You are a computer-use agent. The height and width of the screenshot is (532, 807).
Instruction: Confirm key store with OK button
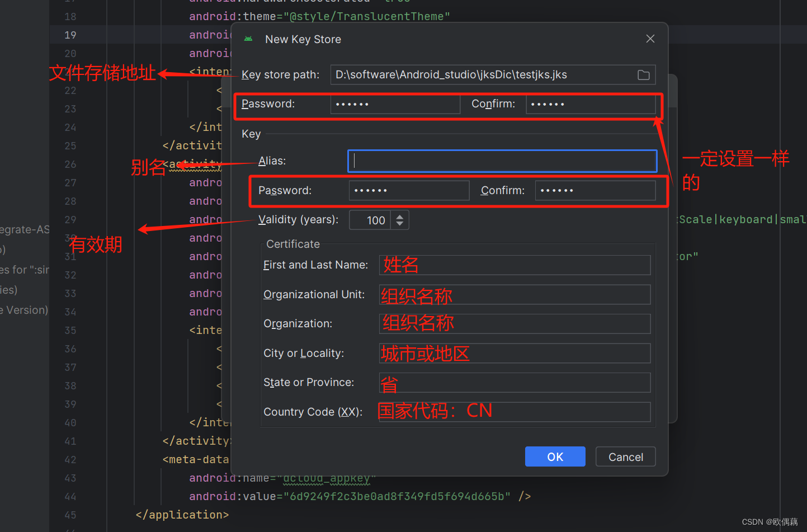click(555, 456)
